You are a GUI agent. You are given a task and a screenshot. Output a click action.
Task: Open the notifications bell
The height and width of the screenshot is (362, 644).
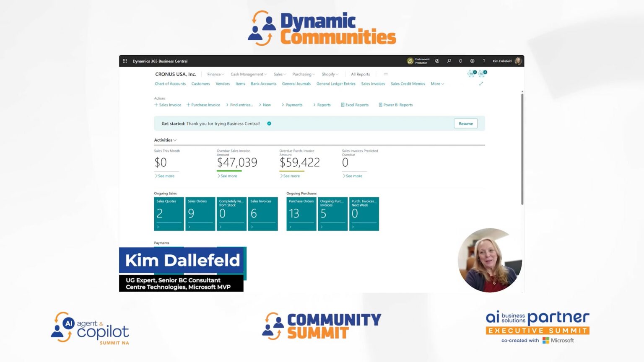460,61
